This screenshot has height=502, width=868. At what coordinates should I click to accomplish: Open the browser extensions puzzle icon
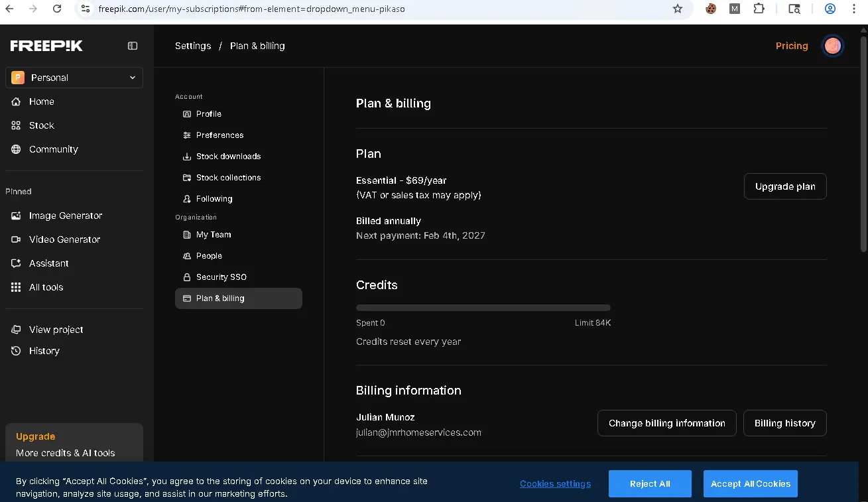point(759,9)
